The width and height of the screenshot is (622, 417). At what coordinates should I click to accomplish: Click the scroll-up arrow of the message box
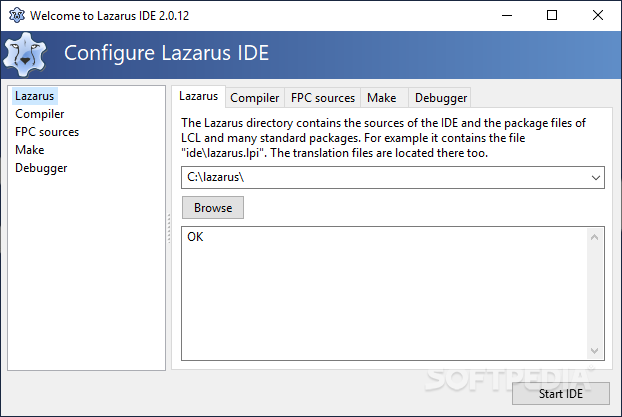click(x=594, y=237)
